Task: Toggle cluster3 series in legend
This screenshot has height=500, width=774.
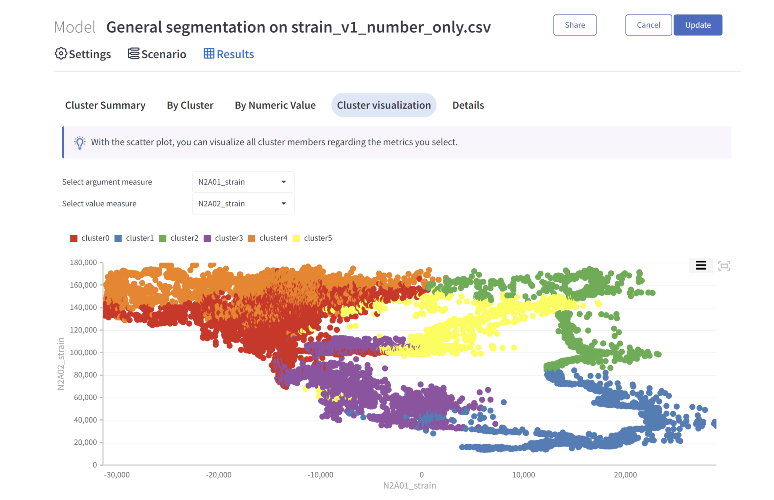Action: [223, 238]
